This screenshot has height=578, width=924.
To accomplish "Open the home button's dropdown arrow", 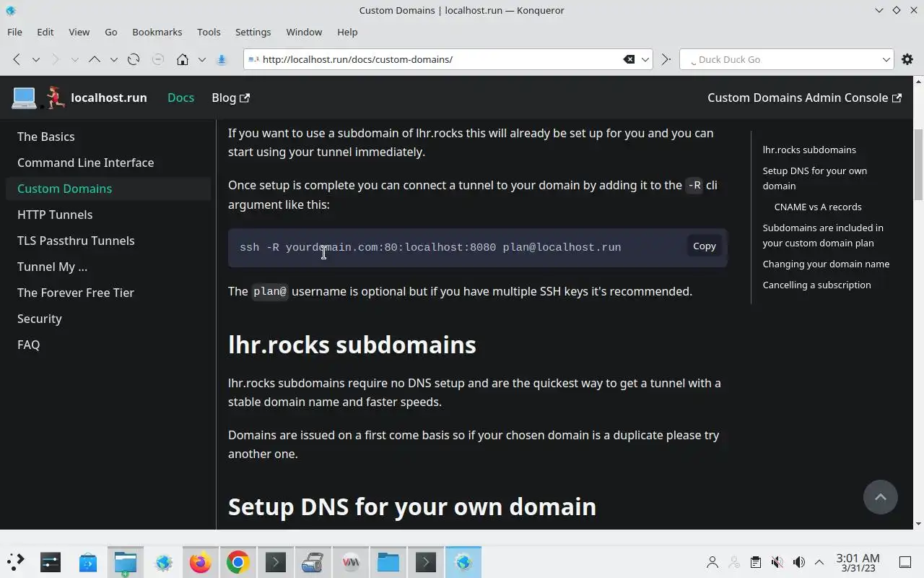I will [x=202, y=59].
